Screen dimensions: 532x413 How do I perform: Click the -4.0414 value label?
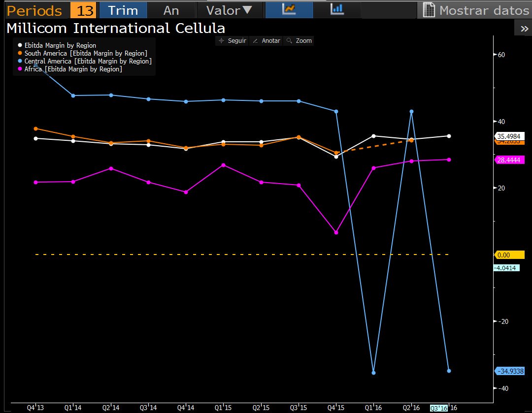(506, 268)
